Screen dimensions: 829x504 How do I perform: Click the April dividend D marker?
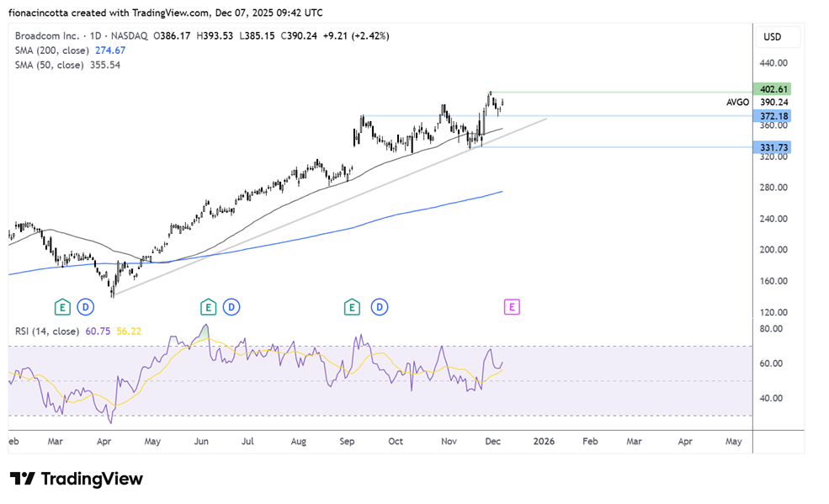click(x=86, y=307)
